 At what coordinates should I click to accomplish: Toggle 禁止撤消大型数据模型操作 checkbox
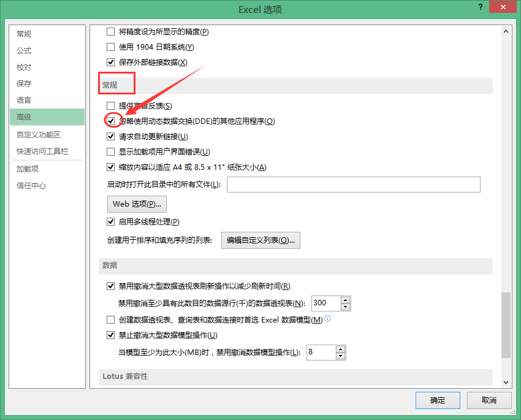click(x=111, y=335)
